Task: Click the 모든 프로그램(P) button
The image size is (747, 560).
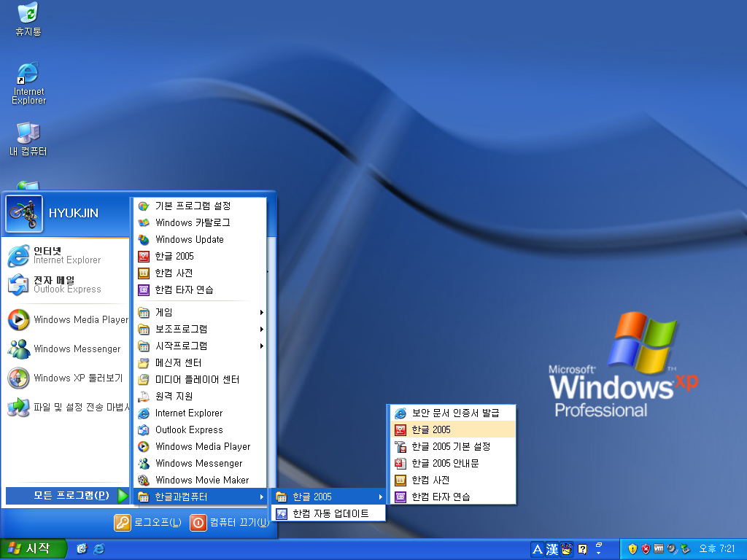Action: pyautogui.click(x=67, y=496)
